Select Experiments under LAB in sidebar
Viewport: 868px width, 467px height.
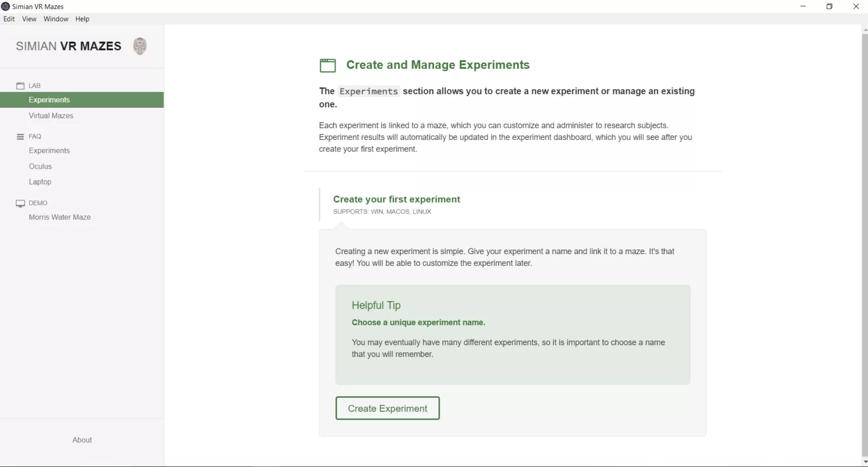tap(82, 100)
